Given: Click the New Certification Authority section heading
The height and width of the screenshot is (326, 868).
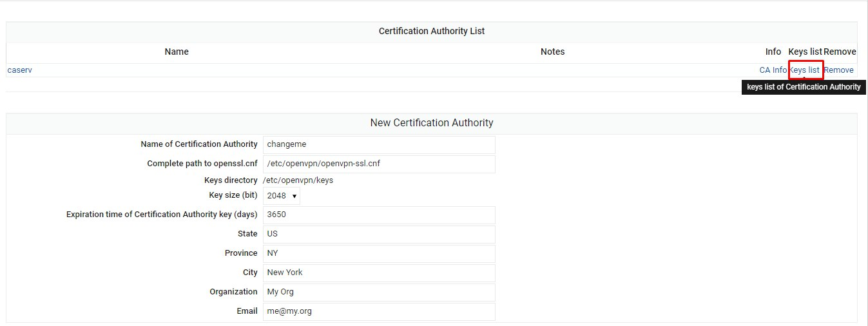Looking at the screenshot, I should (432, 122).
